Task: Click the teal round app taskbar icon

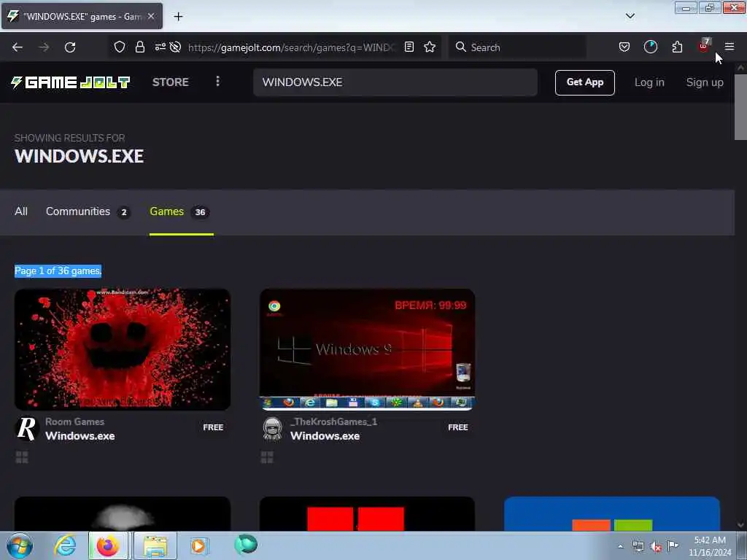Action: tap(246, 545)
